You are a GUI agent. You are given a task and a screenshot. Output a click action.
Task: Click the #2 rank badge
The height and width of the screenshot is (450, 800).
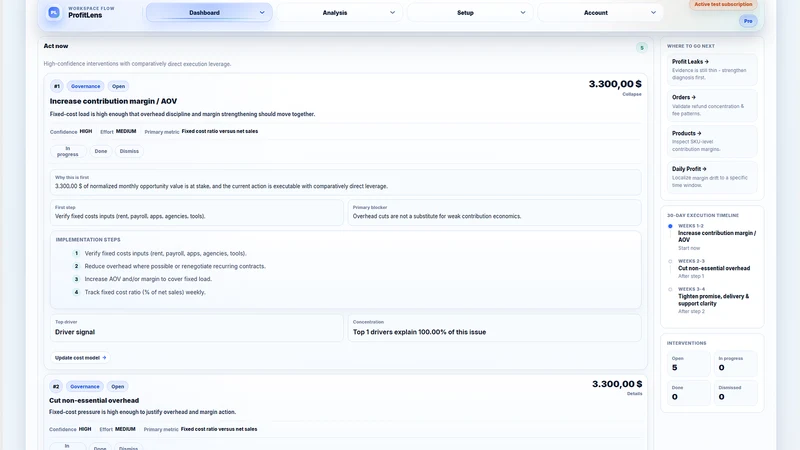pos(56,387)
